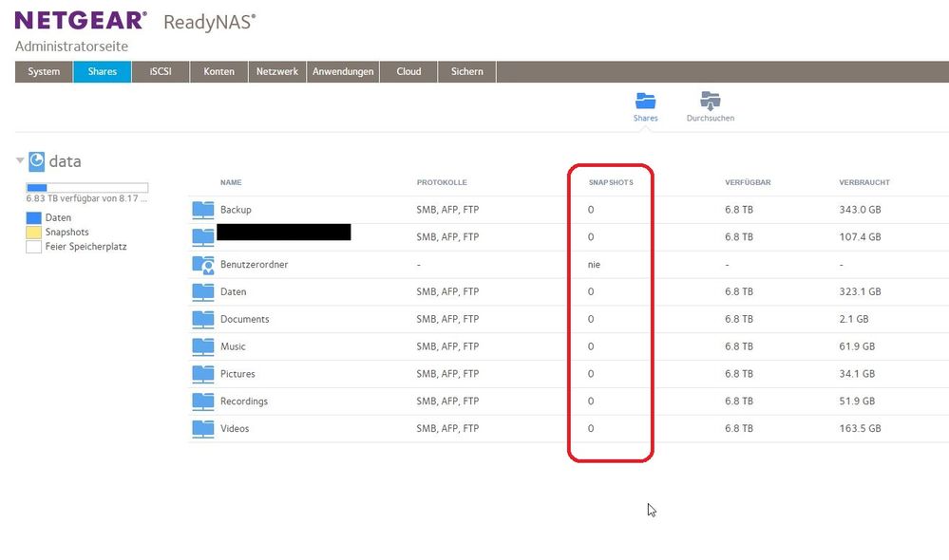Collapse the data volume triangle
The height and width of the screenshot is (560, 949).
20,161
